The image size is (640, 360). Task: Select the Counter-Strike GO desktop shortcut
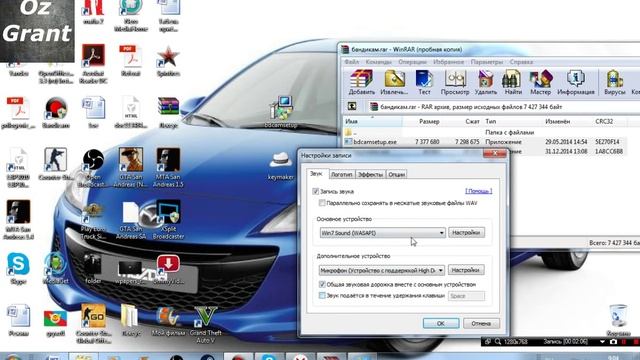click(93, 324)
